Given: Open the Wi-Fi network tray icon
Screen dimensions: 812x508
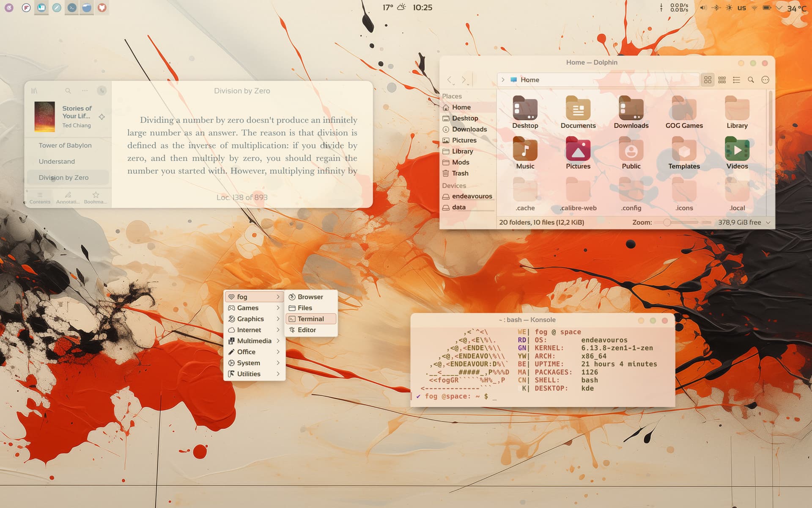Looking at the screenshot, I should [x=754, y=8].
